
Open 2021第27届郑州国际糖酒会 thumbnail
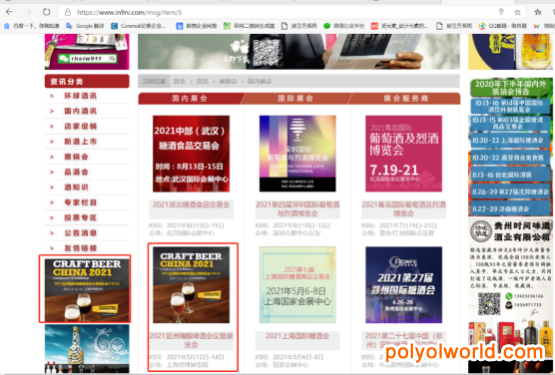pyautogui.click(x=404, y=285)
